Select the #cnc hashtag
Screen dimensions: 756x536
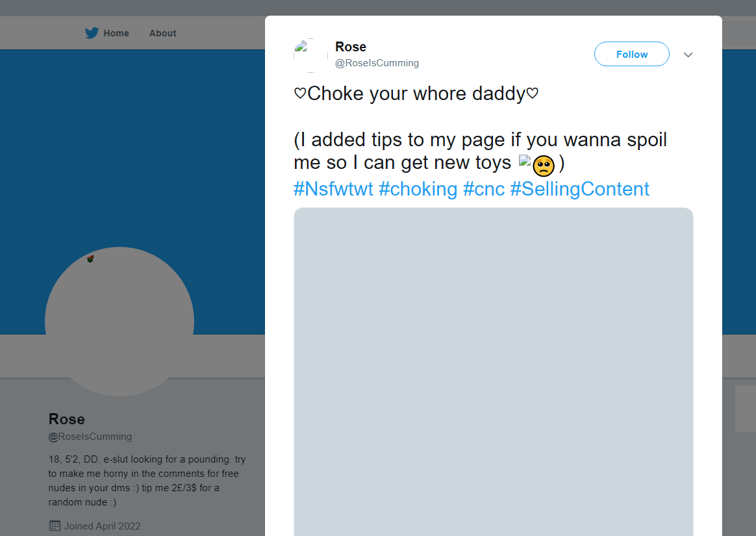point(484,189)
